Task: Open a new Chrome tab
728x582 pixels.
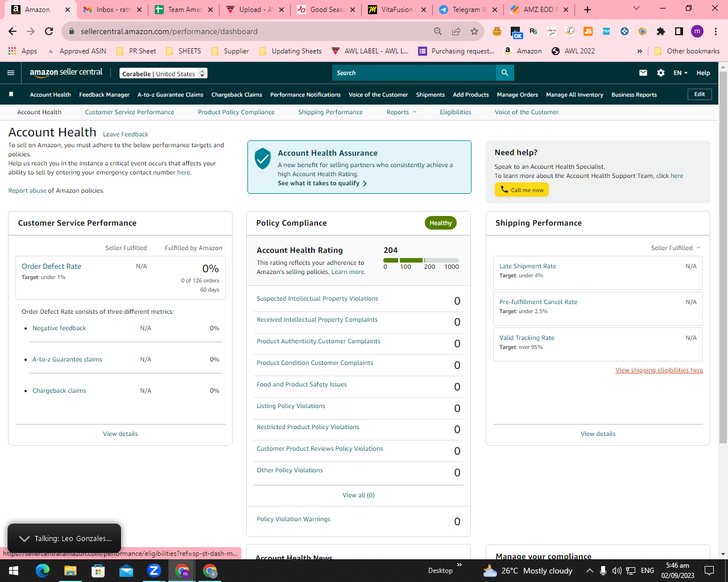Action: (588, 10)
